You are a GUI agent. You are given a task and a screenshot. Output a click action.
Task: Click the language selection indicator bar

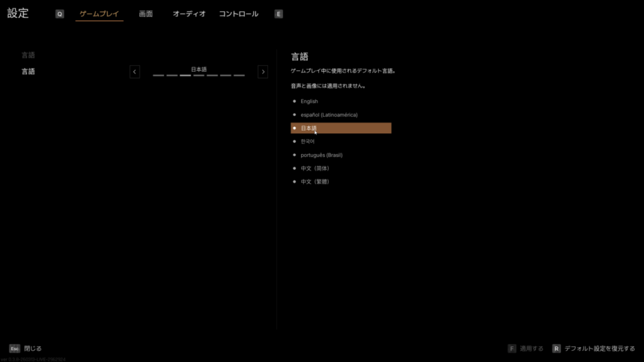coord(199,75)
